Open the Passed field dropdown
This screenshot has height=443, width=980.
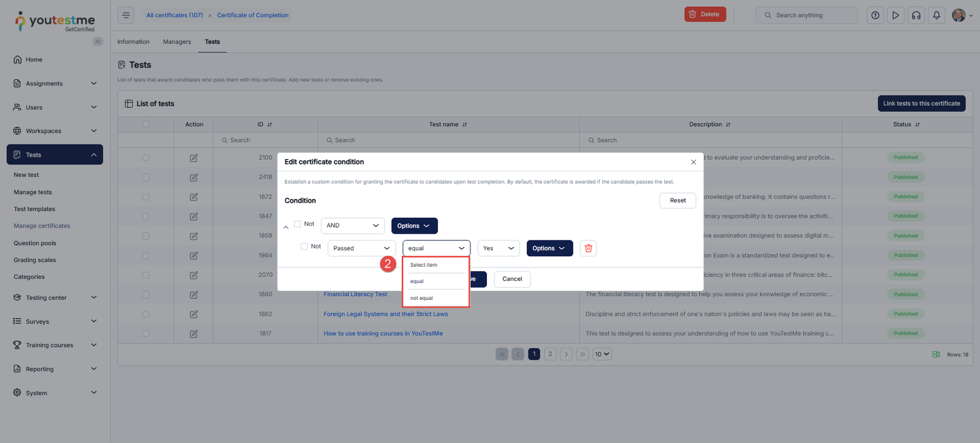[361, 248]
